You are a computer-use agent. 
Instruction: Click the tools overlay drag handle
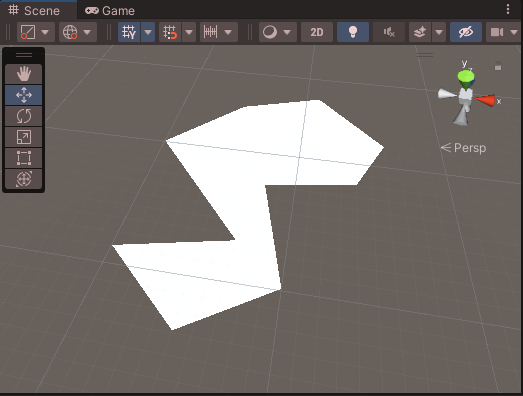point(24,55)
